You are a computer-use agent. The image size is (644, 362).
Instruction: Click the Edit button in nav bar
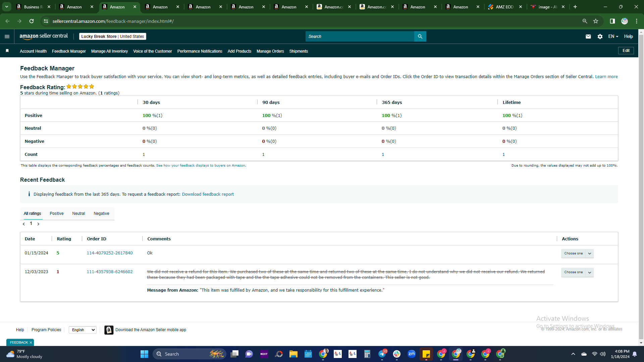[626, 51]
